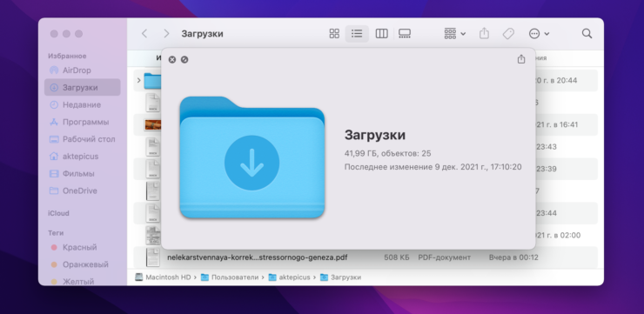This screenshot has height=314, width=644.
Task: Click the Вчера в 00:12 date cell
Action: point(513,257)
